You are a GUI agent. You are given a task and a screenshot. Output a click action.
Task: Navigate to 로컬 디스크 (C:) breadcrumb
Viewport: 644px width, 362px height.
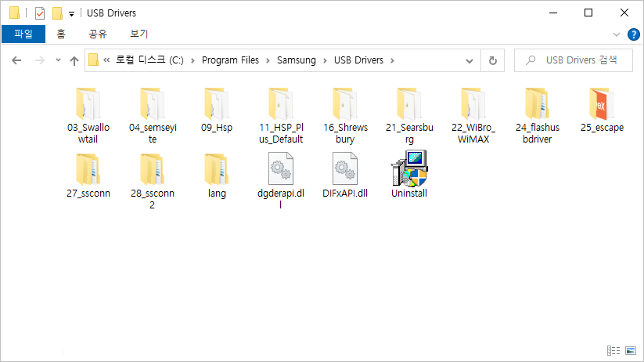[150, 60]
